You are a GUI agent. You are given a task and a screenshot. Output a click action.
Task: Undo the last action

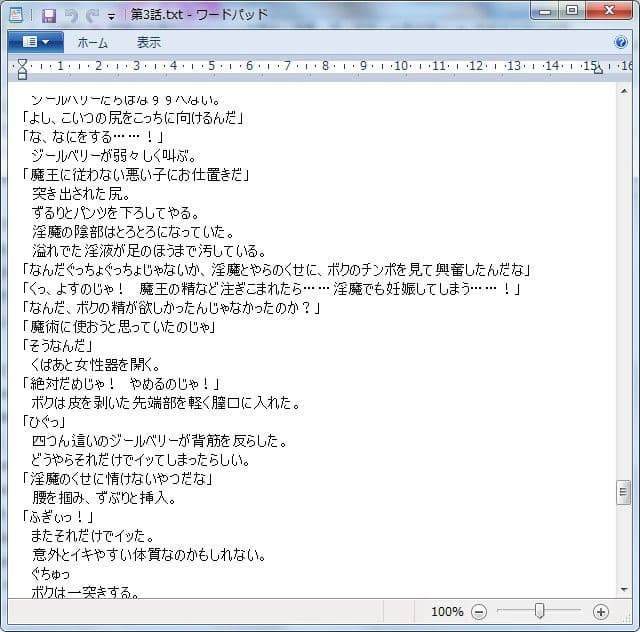click(71, 15)
